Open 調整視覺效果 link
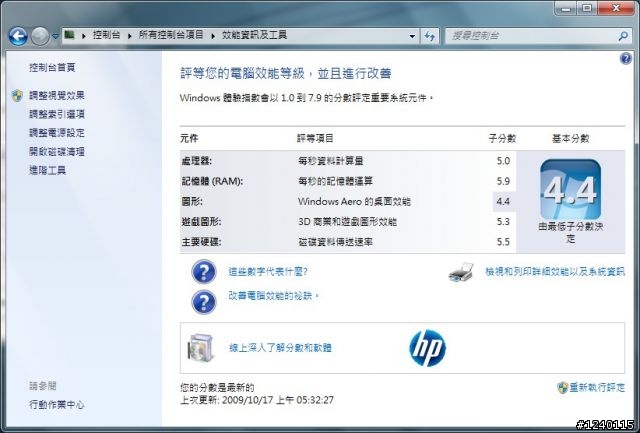640x433 pixels. tap(57, 96)
